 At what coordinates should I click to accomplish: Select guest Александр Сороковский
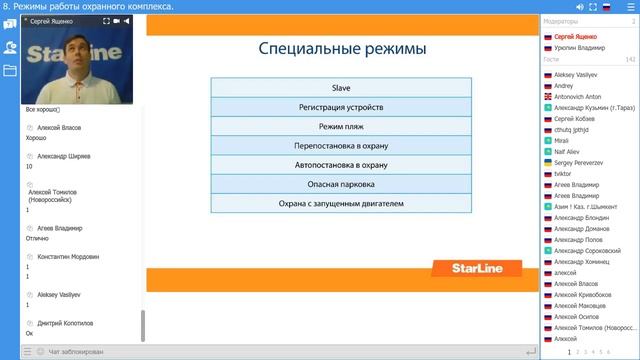587,251
